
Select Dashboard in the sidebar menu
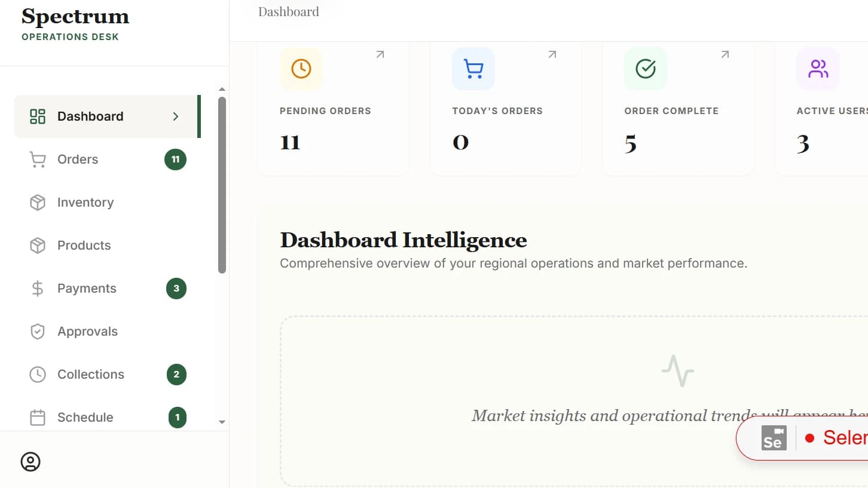[x=90, y=116]
